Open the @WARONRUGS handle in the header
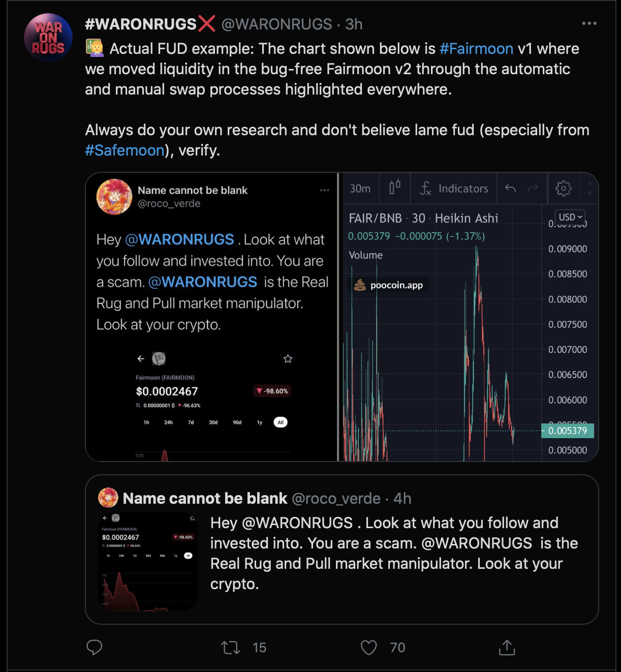Viewport: 621px width, 672px height. 276,24
